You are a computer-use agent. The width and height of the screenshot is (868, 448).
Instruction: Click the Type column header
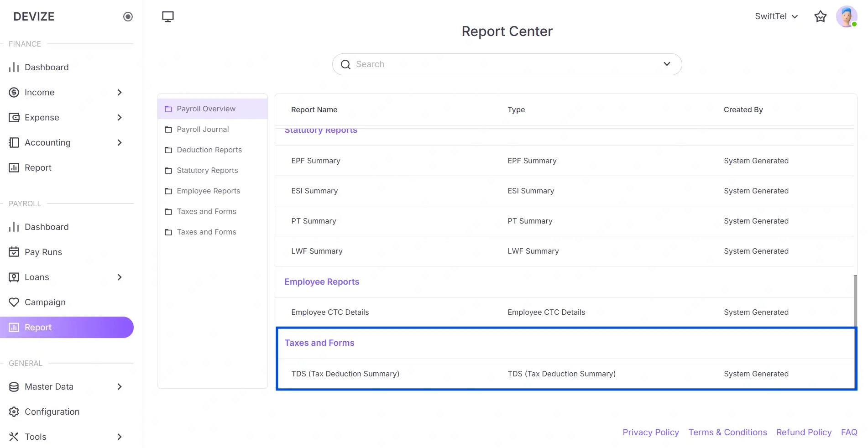pyautogui.click(x=516, y=110)
